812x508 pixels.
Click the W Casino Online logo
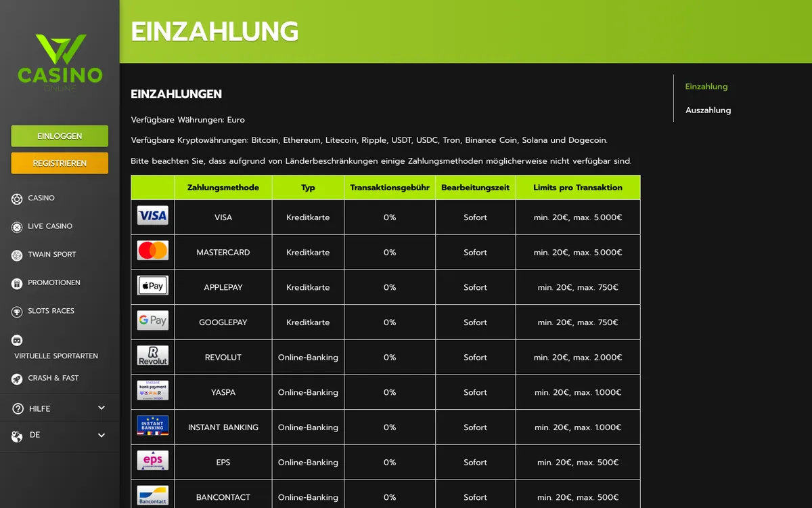click(x=60, y=63)
